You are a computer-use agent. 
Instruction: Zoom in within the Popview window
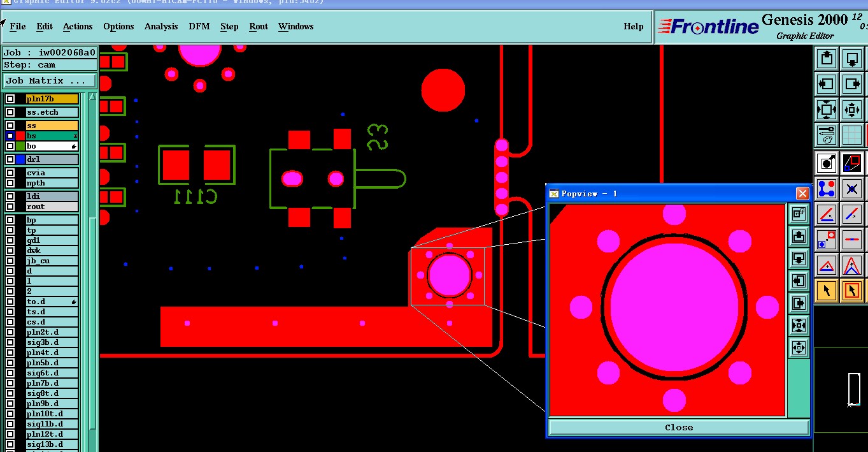799,326
